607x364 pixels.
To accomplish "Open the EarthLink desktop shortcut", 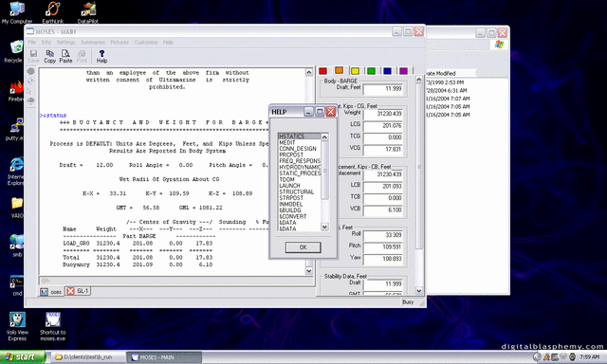I will click(x=53, y=12).
